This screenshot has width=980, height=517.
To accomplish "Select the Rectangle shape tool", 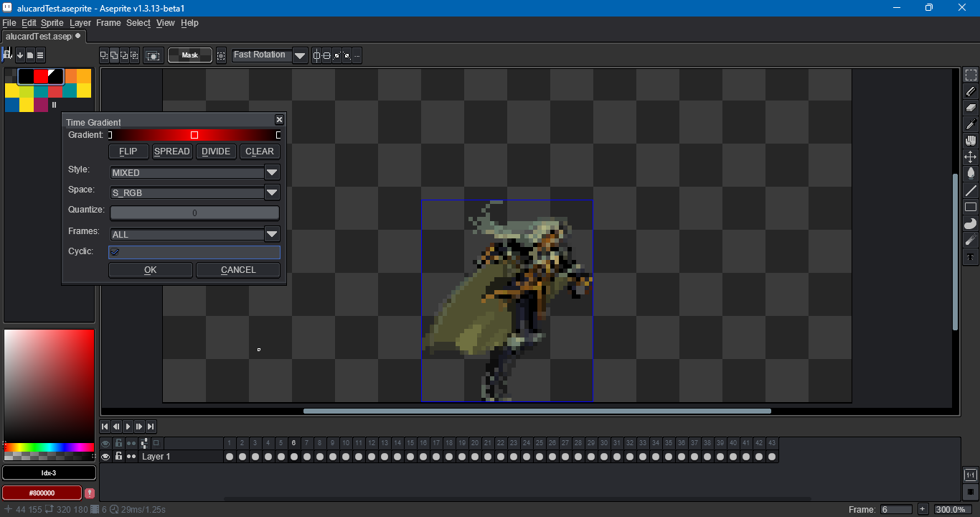I will click(x=971, y=207).
